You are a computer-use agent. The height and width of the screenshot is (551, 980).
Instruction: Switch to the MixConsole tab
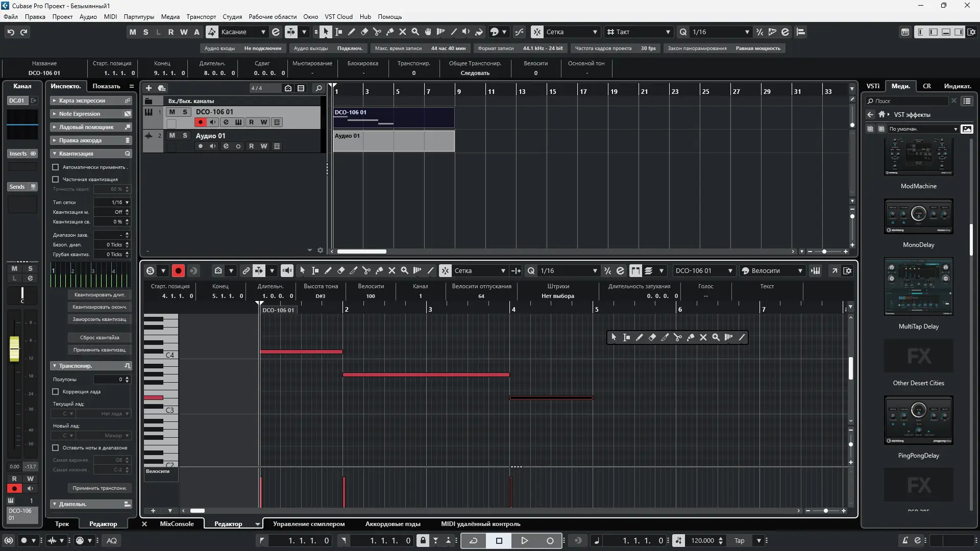pos(177,524)
